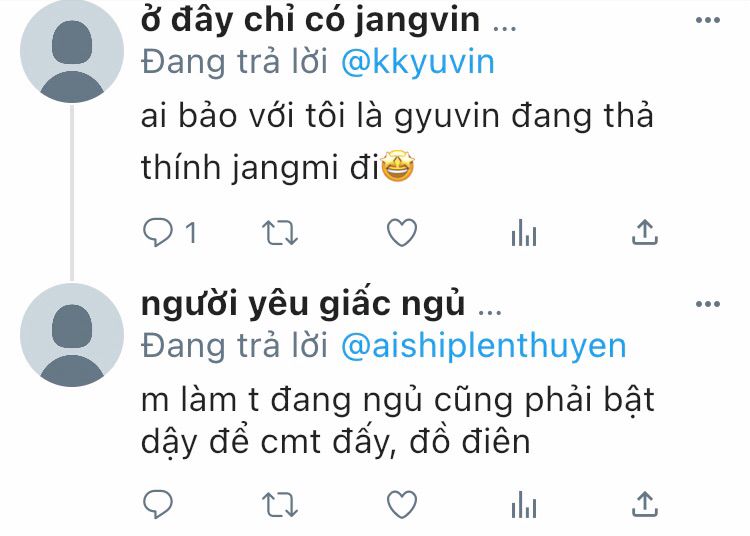Like the tweet ending with 'đồ điên'
This screenshot has height=536, width=750.
coord(402,504)
